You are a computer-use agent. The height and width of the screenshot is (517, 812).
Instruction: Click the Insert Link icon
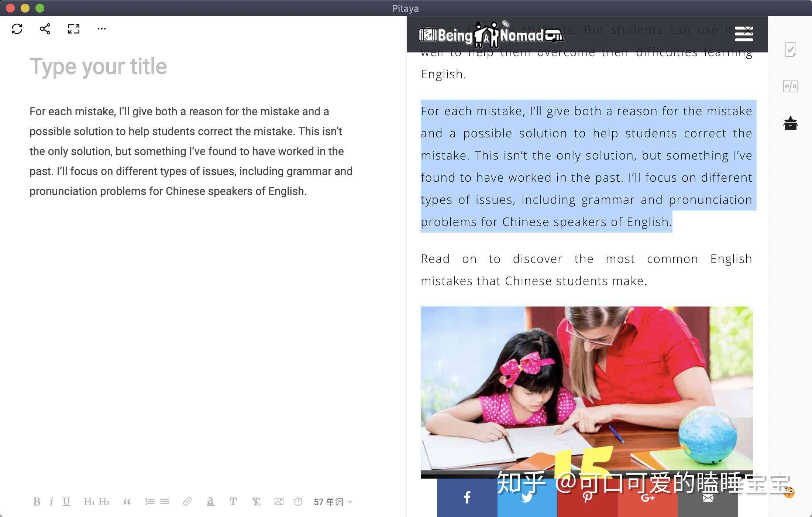(187, 501)
